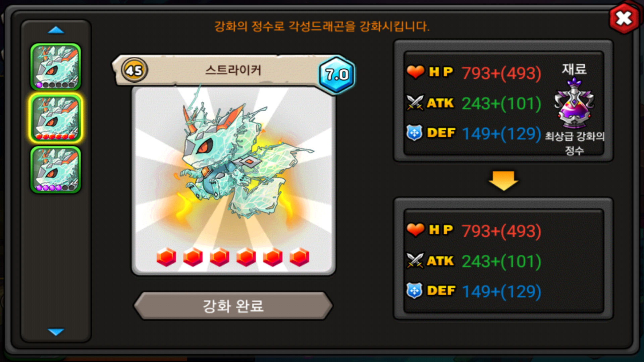Click the large dragon portrait image
Viewport: 644px width, 362px height.
pyautogui.click(x=233, y=181)
